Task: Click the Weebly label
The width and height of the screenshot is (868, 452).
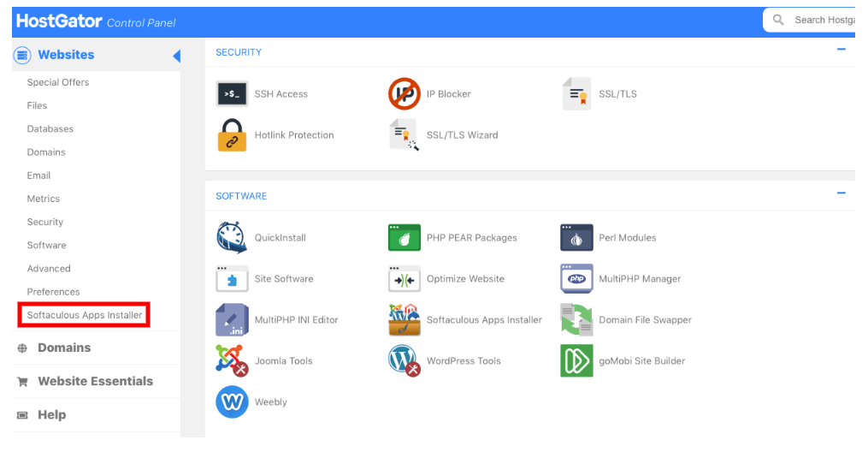Action: [271, 402]
